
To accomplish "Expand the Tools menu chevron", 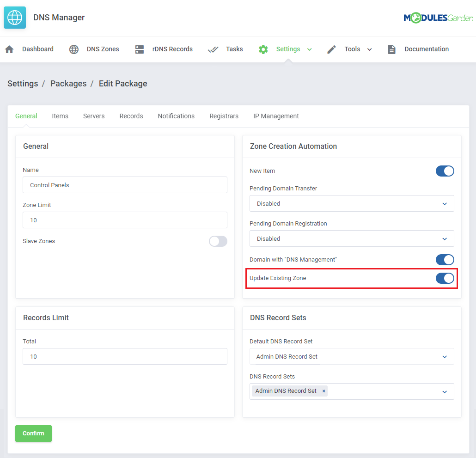I will (369, 49).
